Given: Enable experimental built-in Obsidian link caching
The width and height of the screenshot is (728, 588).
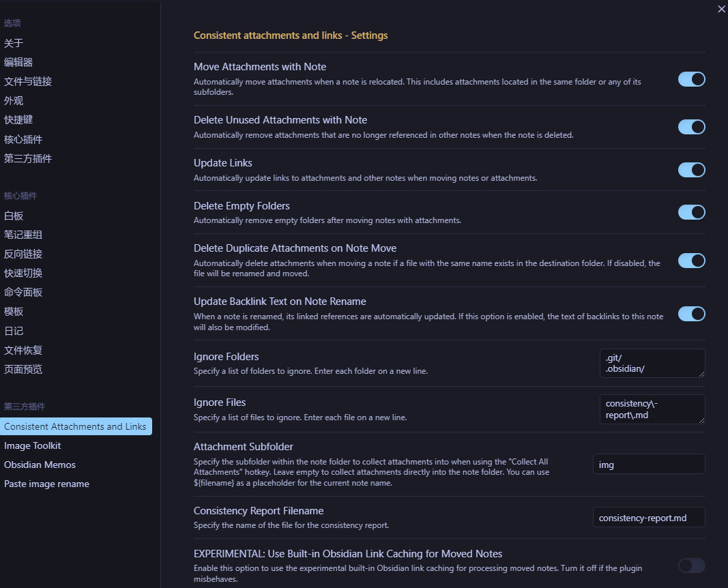Looking at the screenshot, I should [691, 565].
